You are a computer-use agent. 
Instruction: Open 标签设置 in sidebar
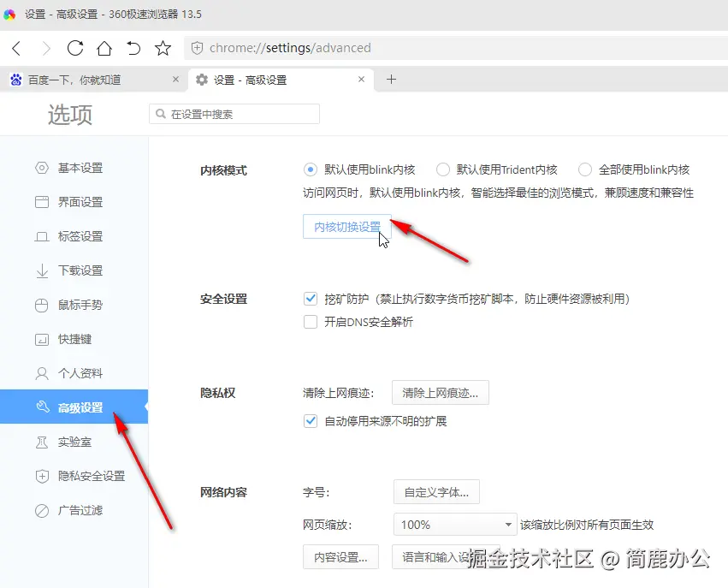coord(74,236)
